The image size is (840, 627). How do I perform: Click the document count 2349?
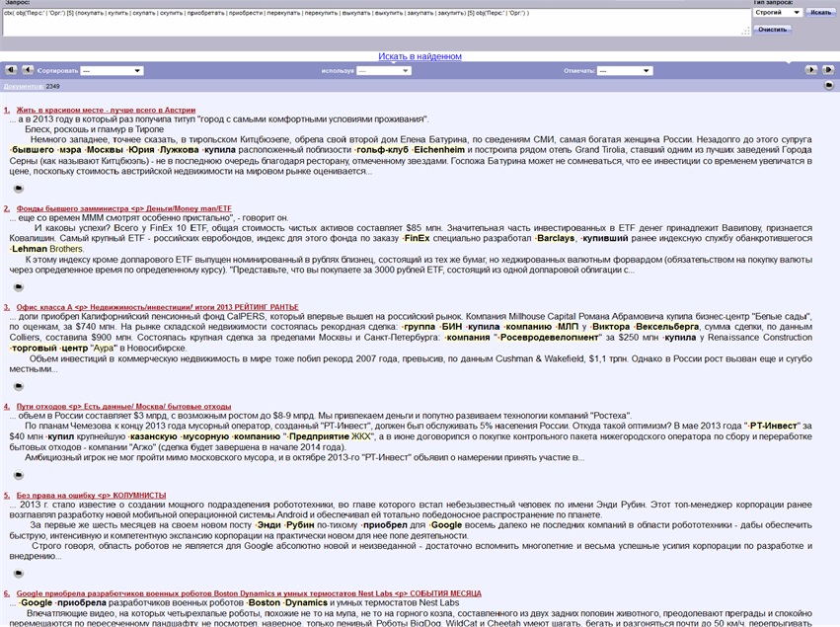coord(52,86)
